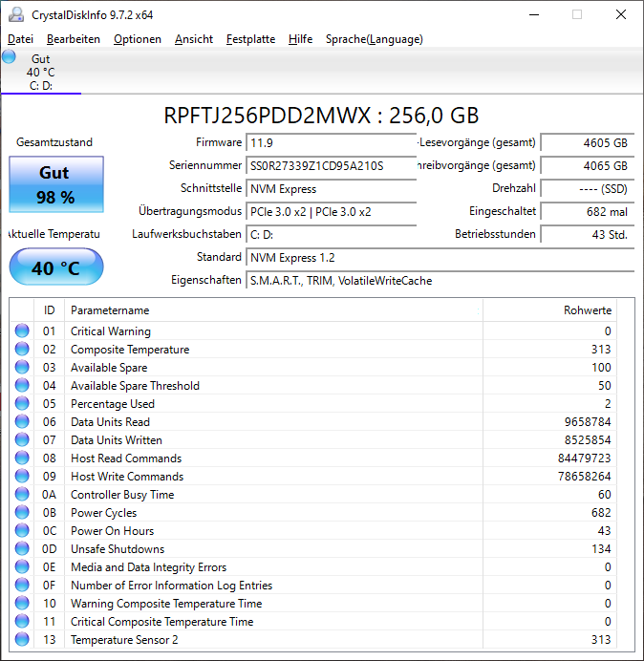
Task: Click status orb for Temperature Sensor 2 row
Action: point(22,639)
